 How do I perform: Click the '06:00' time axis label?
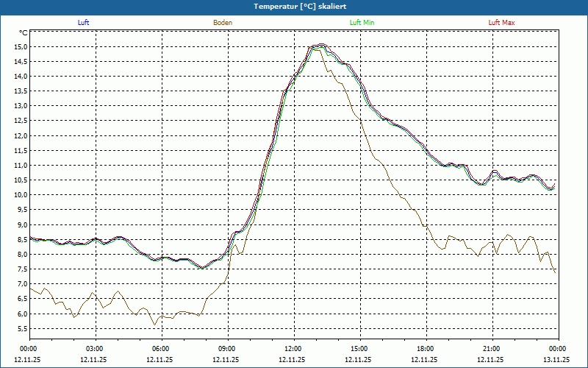(x=162, y=349)
